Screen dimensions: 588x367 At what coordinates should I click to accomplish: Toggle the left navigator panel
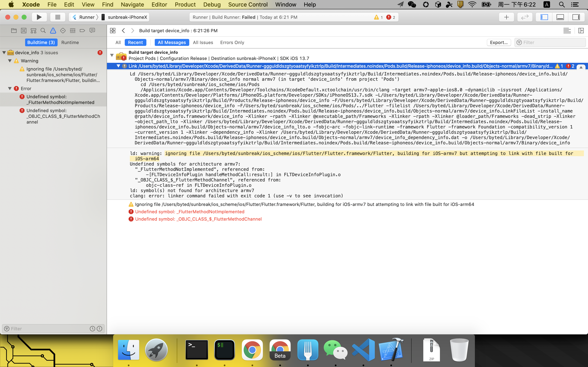(544, 17)
